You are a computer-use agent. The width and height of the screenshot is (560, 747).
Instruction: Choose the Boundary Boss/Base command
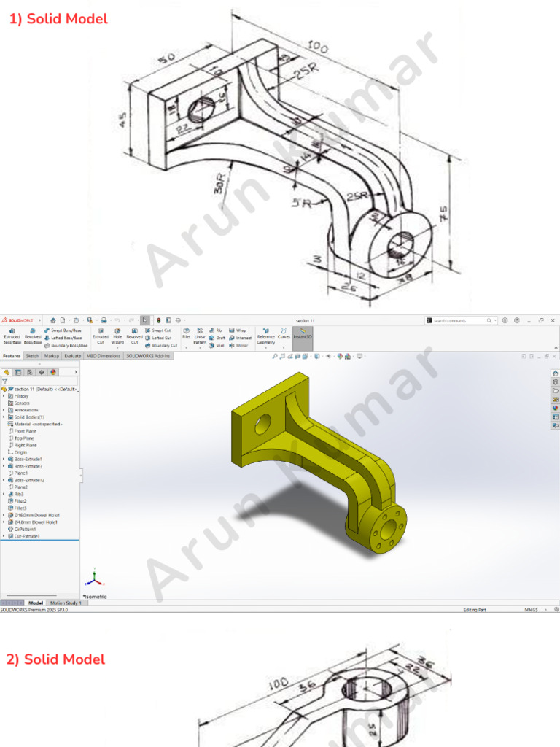pos(66,345)
